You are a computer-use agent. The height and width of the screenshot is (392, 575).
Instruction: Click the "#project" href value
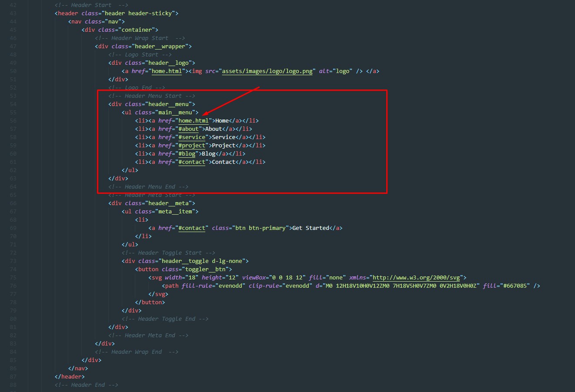tap(192, 146)
